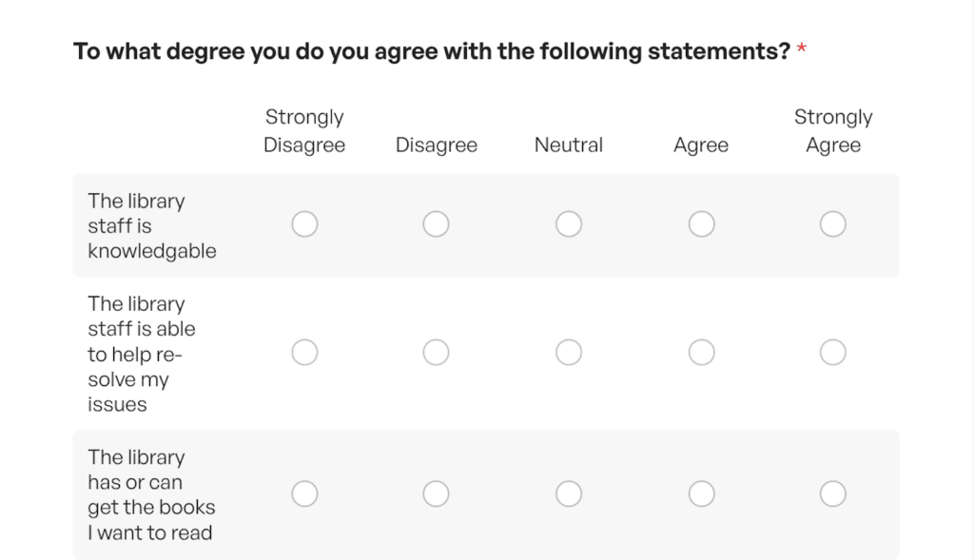974x560 pixels.
Task: Select Strongly Disagree for staff resolves my issues
Action: click(304, 353)
